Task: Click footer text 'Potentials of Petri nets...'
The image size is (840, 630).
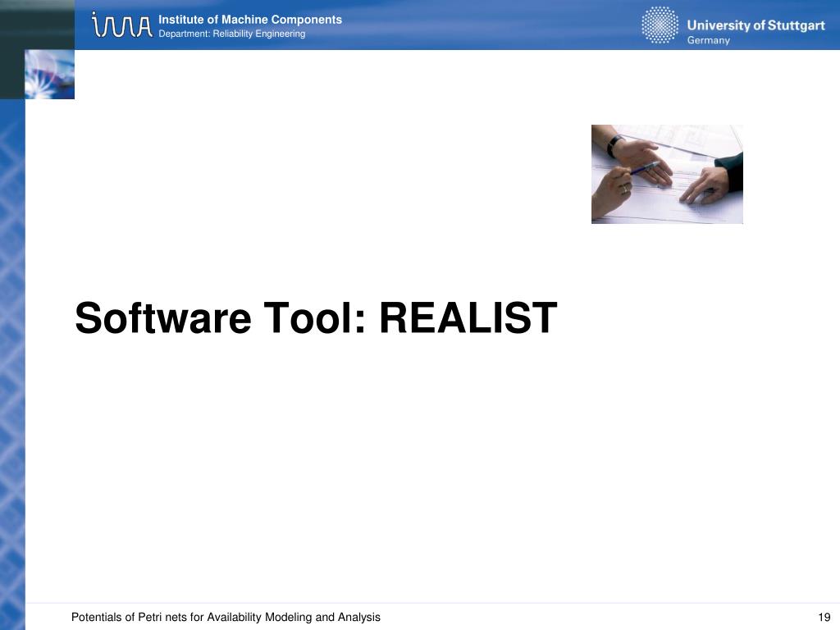Action: coord(226,617)
